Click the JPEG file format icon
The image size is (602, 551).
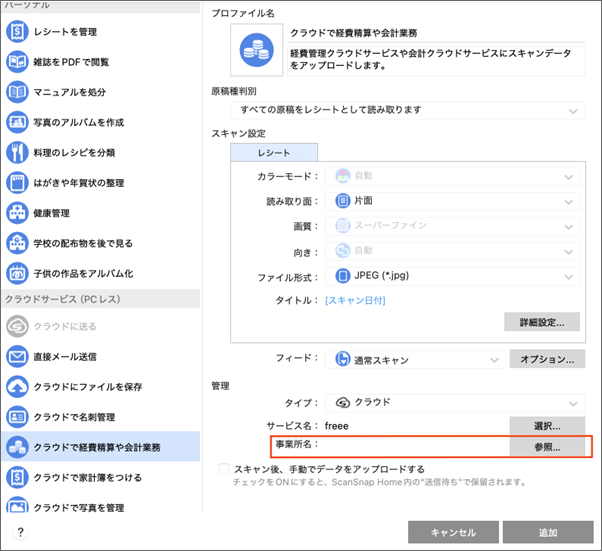pyautogui.click(x=342, y=276)
